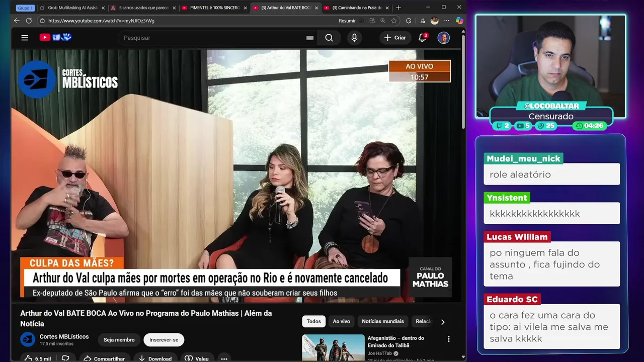The image size is (644, 362).
Task: Open the browser extensions puzzle icon
Action: pyautogui.click(x=409, y=21)
